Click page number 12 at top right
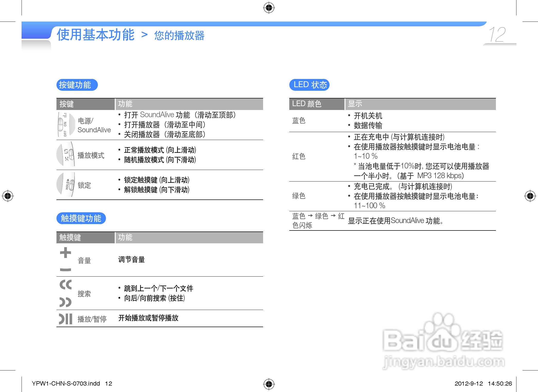The width and height of the screenshot is (538, 392). (497, 35)
